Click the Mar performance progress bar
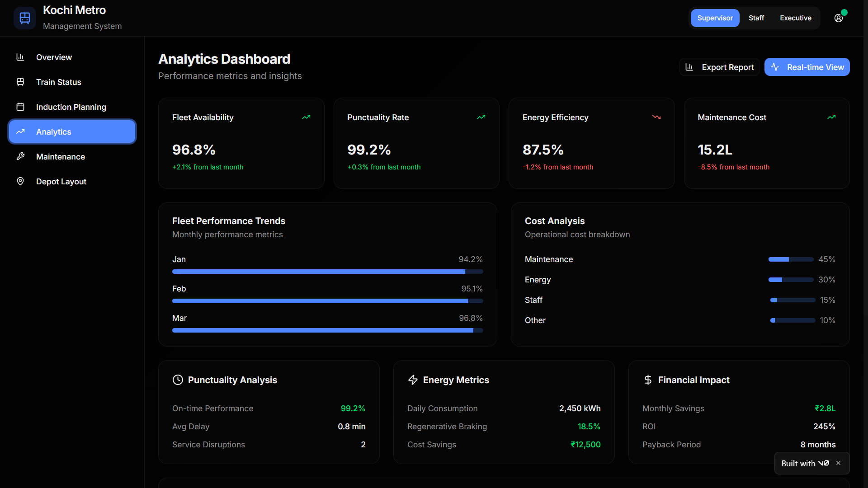The height and width of the screenshot is (488, 868). 327,330
